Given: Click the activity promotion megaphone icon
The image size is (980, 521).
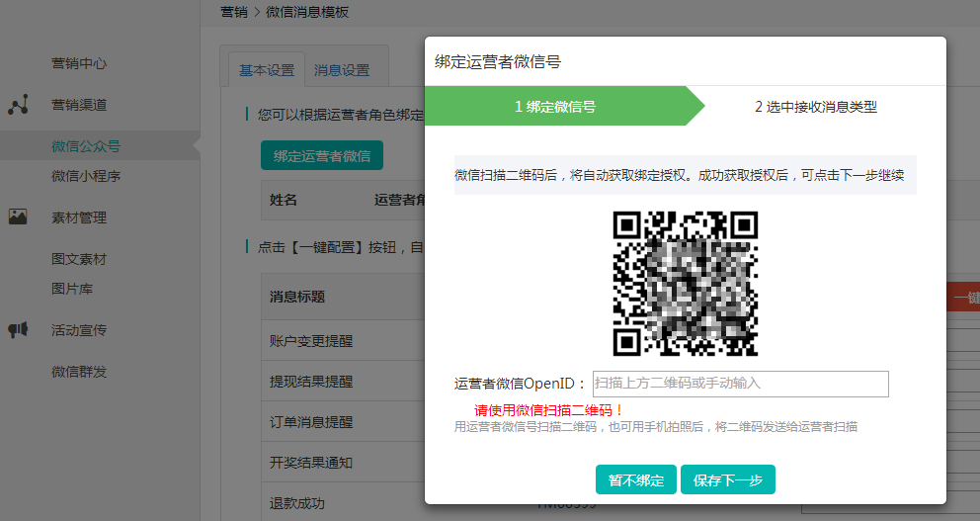Looking at the screenshot, I should click(x=18, y=330).
